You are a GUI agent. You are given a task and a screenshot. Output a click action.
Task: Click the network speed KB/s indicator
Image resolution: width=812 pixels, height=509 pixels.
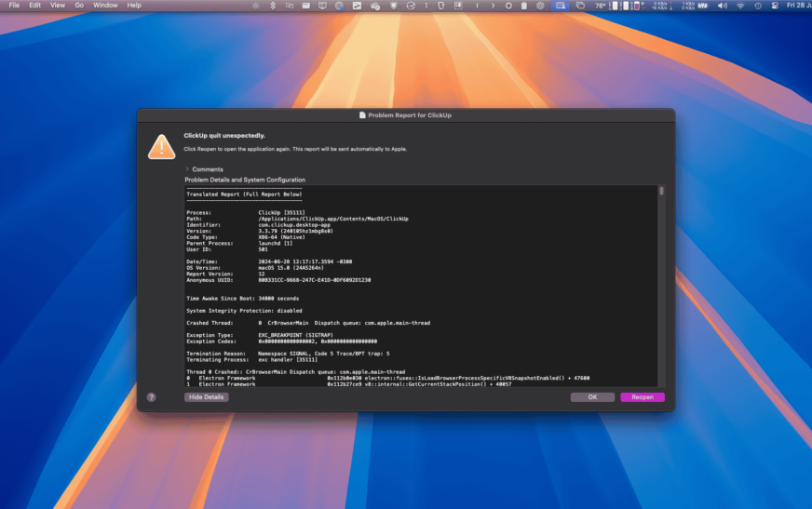(x=661, y=6)
